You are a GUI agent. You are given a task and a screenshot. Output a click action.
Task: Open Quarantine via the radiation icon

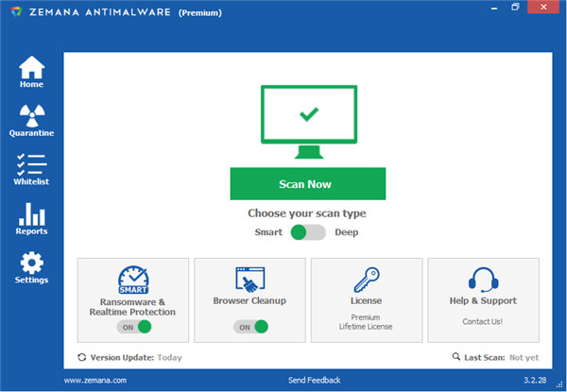click(32, 115)
